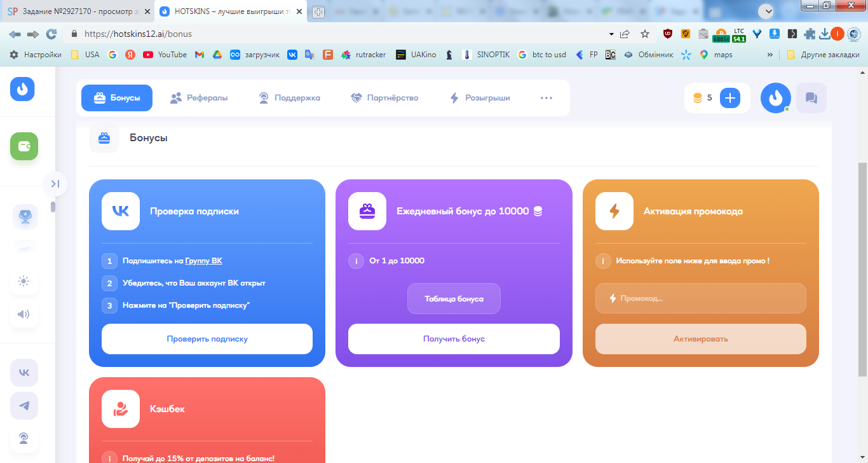
Task: Open the browser downloads arrow icon
Action: [x=825, y=34]
